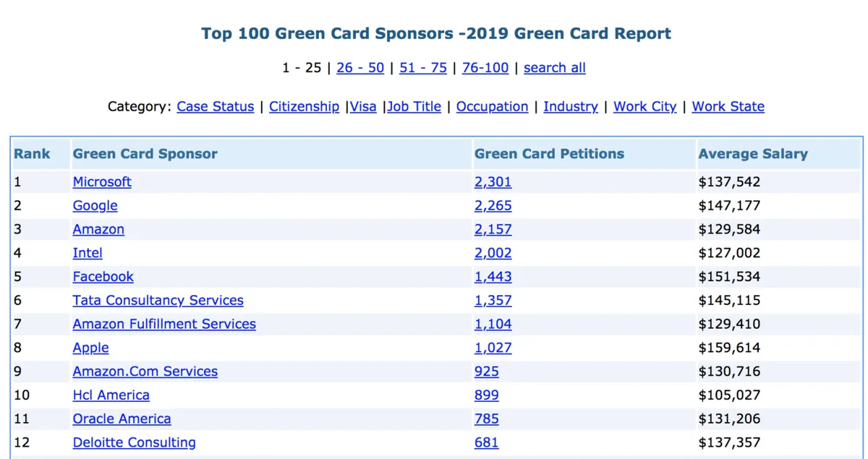This screenshot has height=459, width=868.
Task: Open the 76-100 page link
Action: (485, 67)
